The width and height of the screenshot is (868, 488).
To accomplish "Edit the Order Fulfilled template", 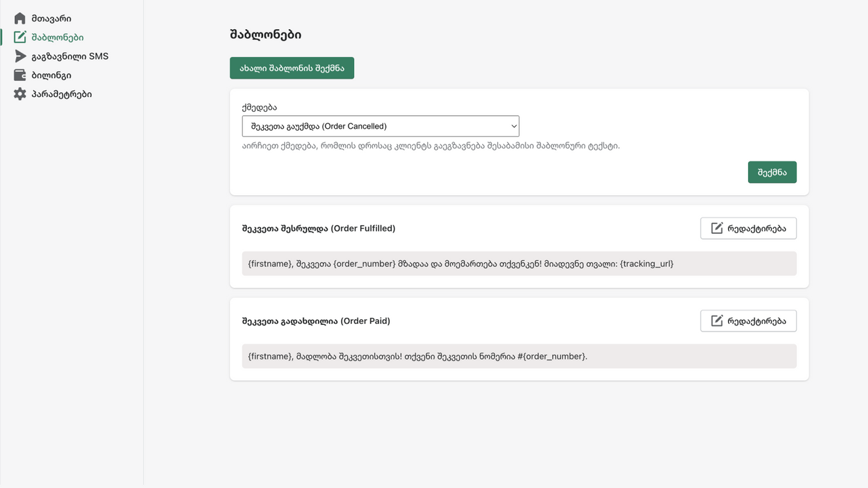I will [x=748, y=228].
